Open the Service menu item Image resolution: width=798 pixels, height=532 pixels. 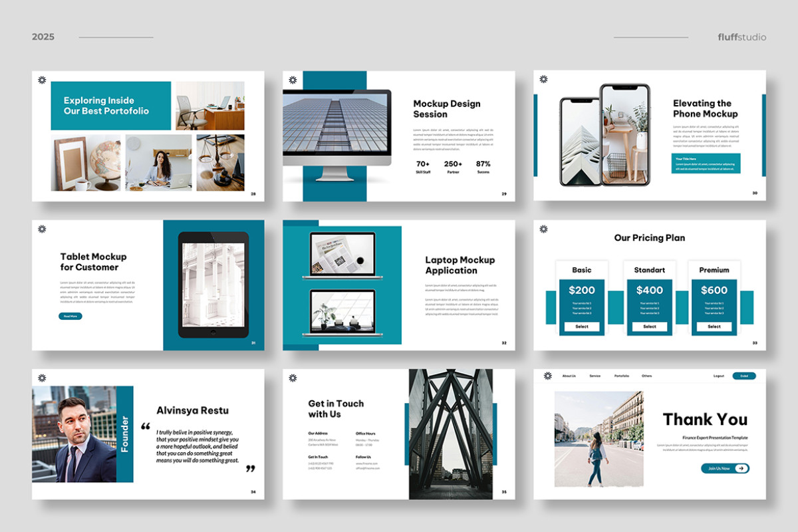point(595,376)
